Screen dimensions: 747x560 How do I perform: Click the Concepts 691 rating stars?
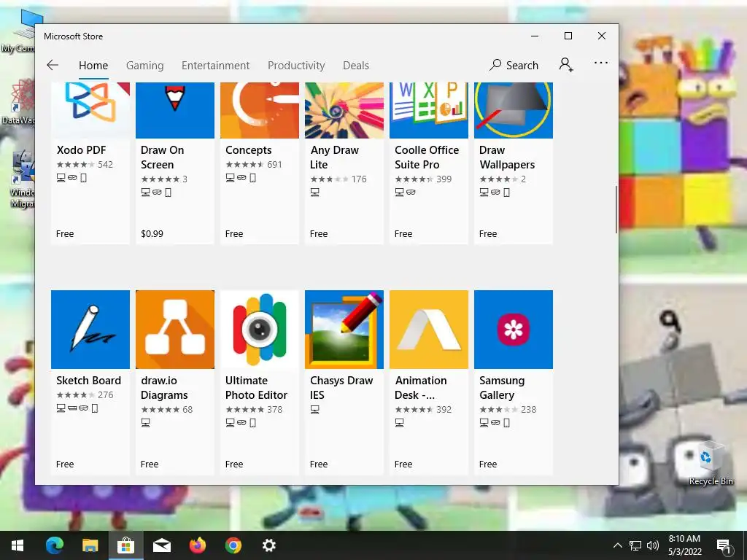[254, 165]
